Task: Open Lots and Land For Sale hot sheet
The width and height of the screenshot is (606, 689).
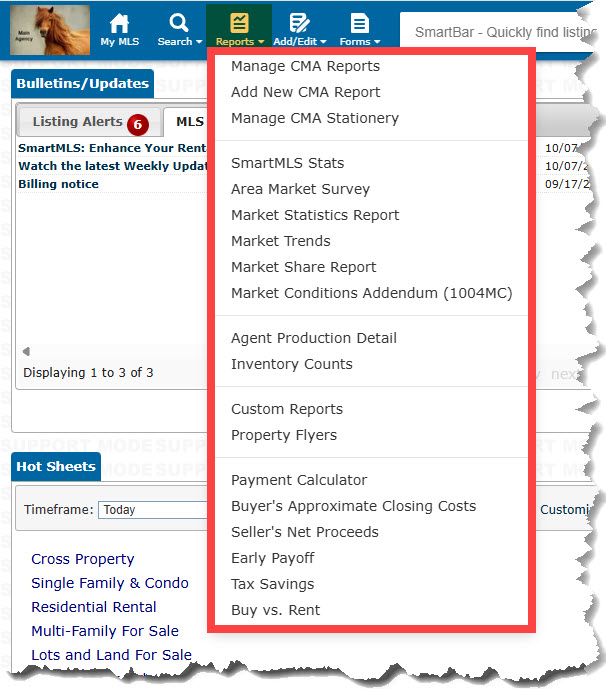Action: click(x=112, y=656)
